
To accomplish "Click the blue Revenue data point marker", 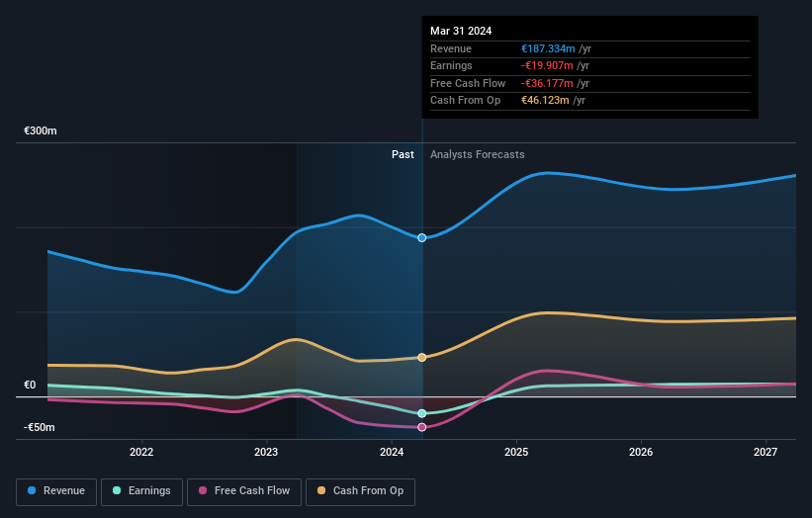I will click(422, 238).
